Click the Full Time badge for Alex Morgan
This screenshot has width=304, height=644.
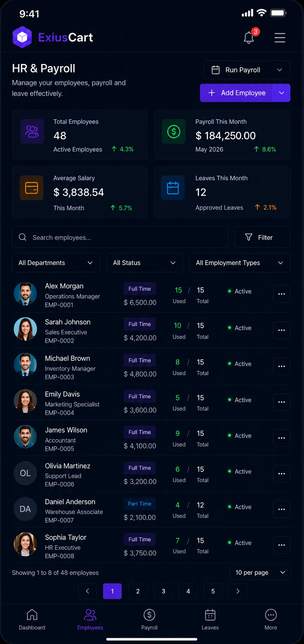point(140,289)
